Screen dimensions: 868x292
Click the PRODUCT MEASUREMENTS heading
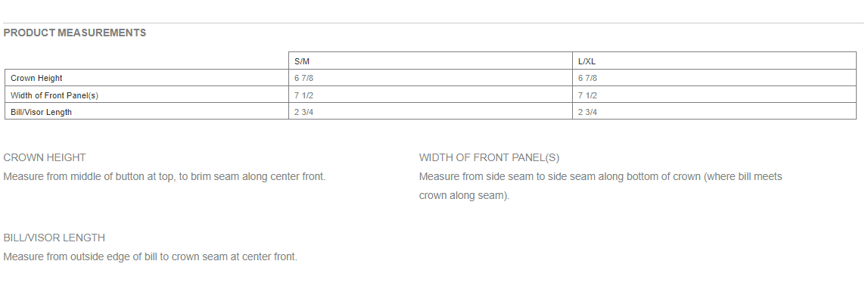point(75,33)
